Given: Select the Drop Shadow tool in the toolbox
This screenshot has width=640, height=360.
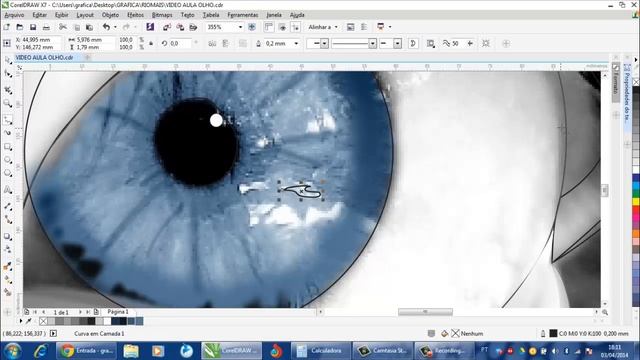Looking at the screenshot, I should pos(8,236).
